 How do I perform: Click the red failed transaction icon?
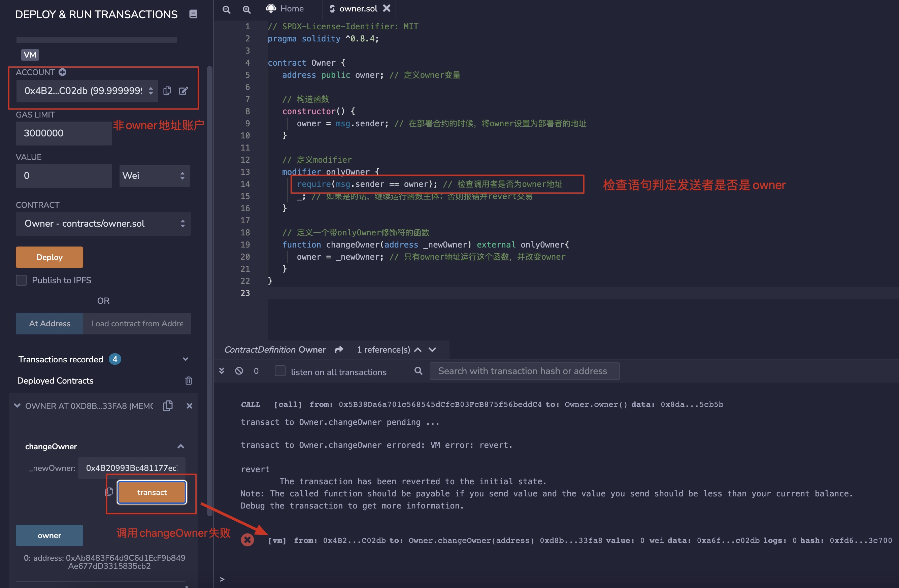(x=247, y=540)
